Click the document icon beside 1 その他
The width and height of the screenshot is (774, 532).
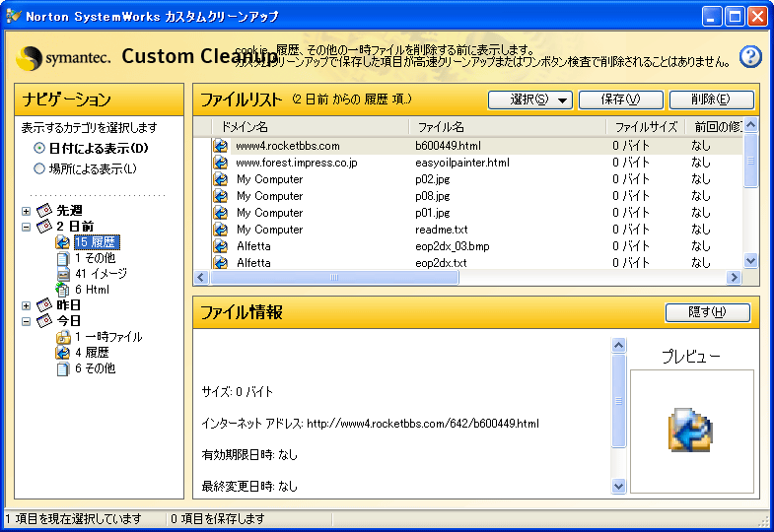pyautogui.click(x=63, y=258)
